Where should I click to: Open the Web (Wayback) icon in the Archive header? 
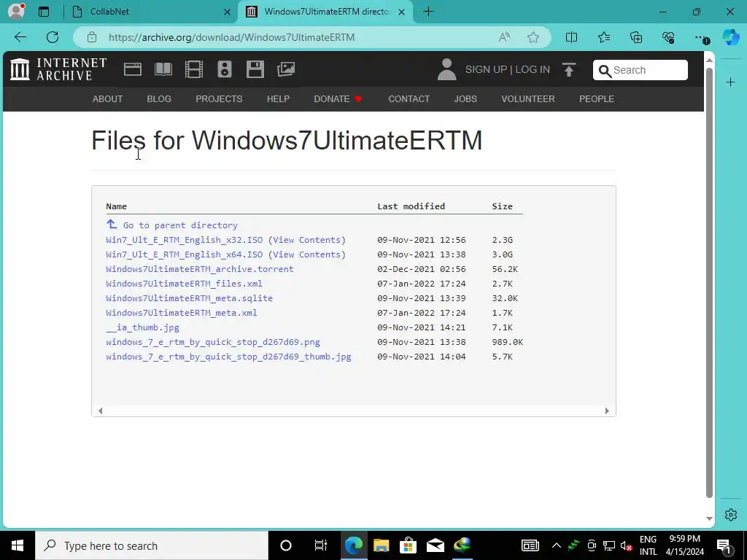point(133,69)
